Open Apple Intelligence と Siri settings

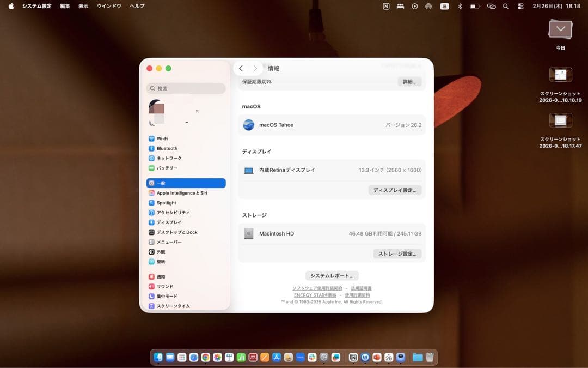click(186, 193)
